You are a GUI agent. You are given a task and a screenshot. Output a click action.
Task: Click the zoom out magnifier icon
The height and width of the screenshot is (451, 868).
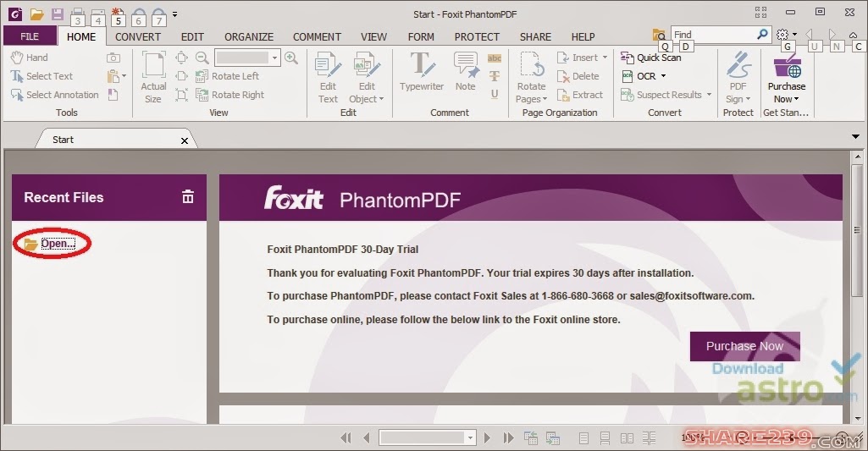pos(202,57)
